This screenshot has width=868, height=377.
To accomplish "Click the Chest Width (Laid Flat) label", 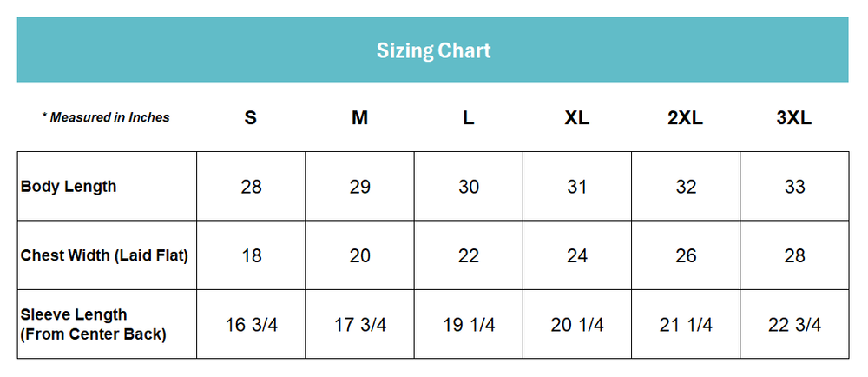I will tap(104, 255).
